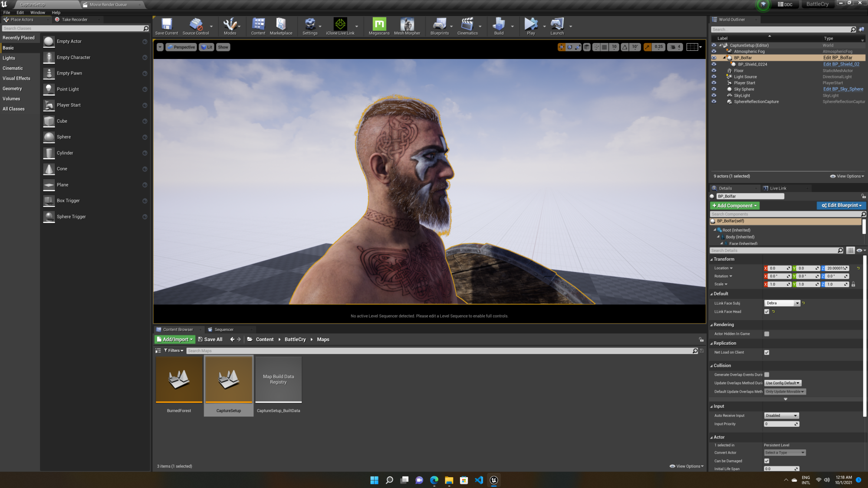Switch to the Sequencer tab

(224, 330)
